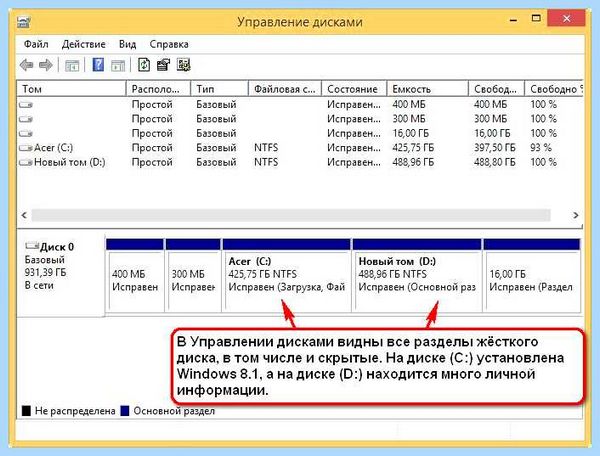This screenshot has width=600, height=456.
Task: Select the 16,00 ГБ recovery partition block
Action: 532,275
